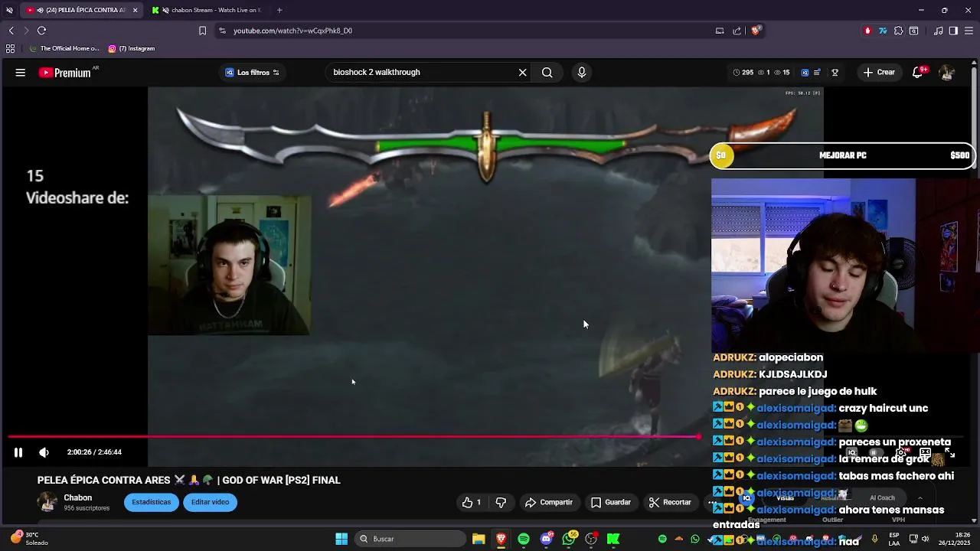Go back in browser history
This screenshot has height=551, width=980.
point(11,31)
